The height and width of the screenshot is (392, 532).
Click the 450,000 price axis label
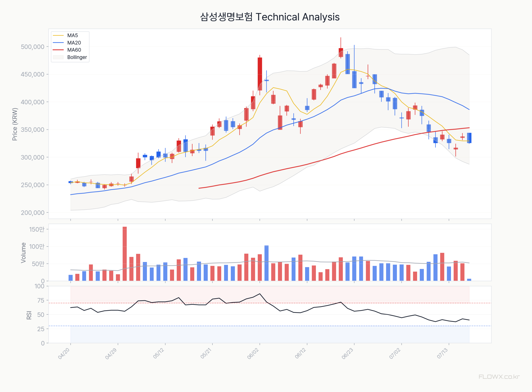tap(32, 74)
